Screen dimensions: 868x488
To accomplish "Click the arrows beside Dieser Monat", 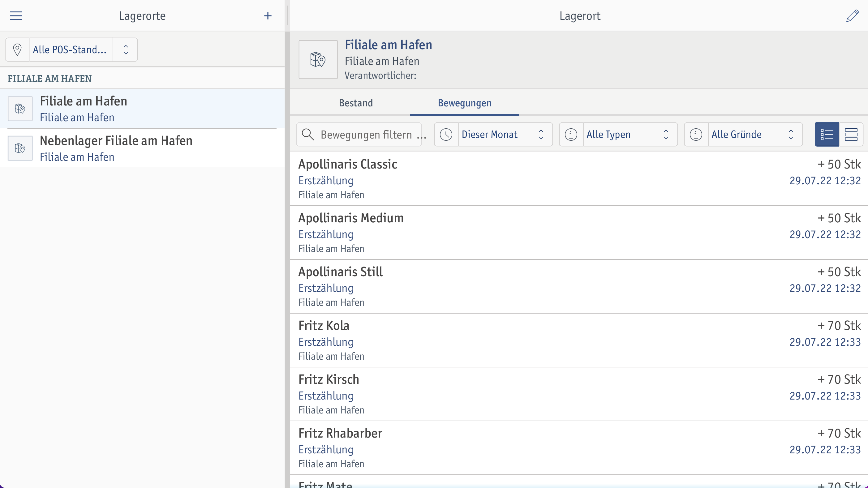I will pos(540,135).
